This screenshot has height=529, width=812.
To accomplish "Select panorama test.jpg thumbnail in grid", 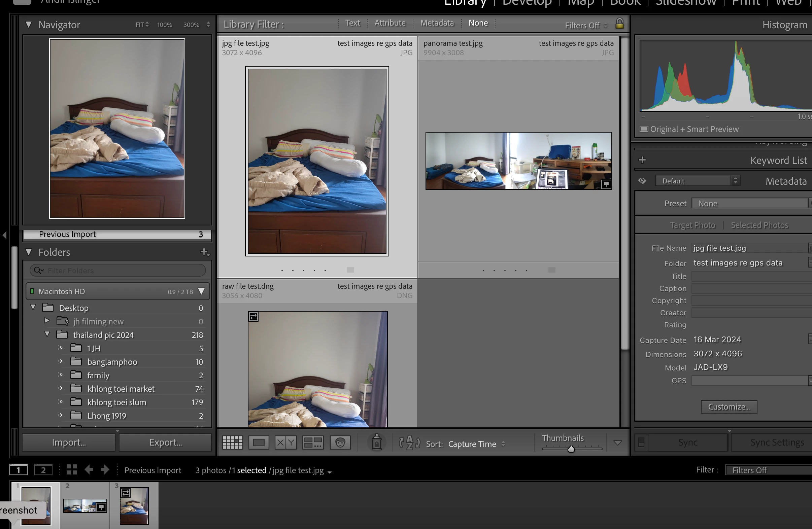I will (518, 161).
